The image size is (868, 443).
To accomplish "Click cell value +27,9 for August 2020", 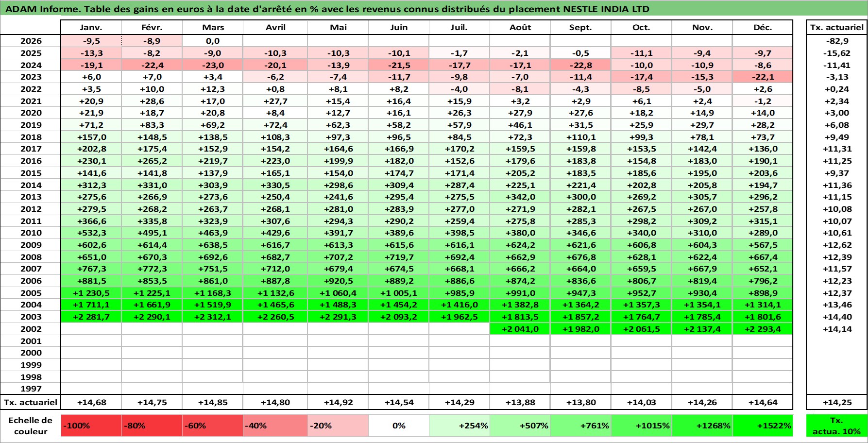I will pyautogui.click(x=520, y=113).
